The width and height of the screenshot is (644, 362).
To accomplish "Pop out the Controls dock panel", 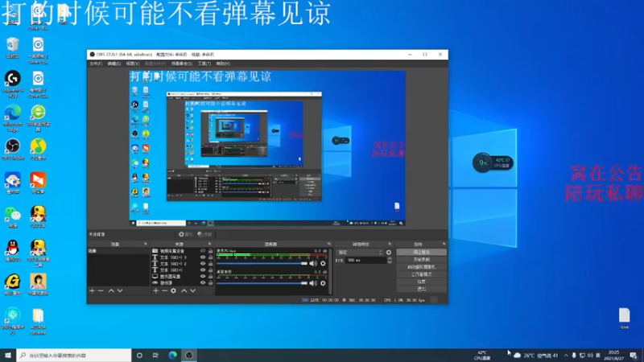I will 444,245.
